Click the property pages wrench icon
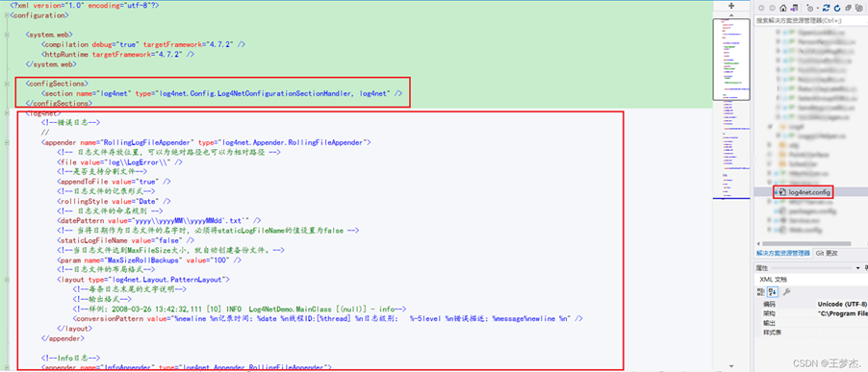 click(786, 292)
